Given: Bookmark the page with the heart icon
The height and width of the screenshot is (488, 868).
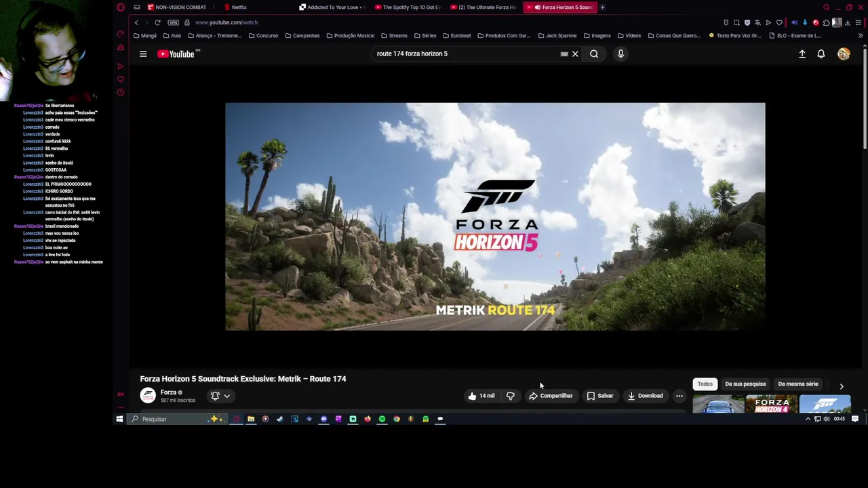Looking at the screenshot, I should pos(779,22).
